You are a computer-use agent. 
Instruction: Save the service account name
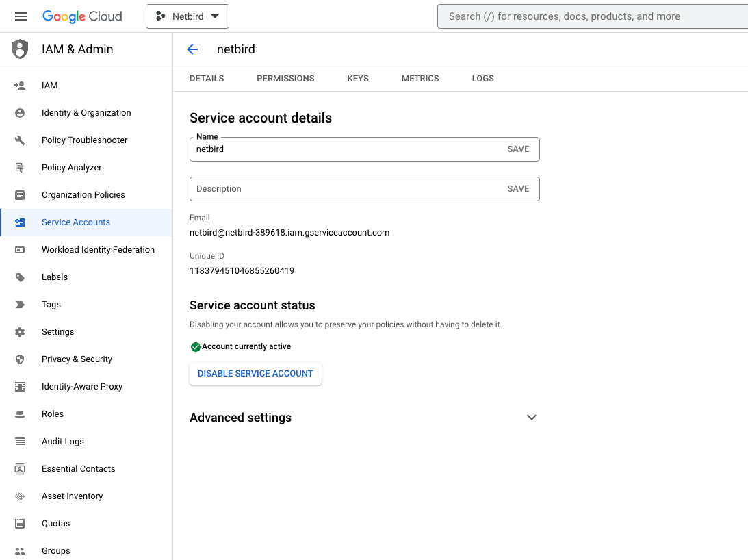tap(518, 149)
